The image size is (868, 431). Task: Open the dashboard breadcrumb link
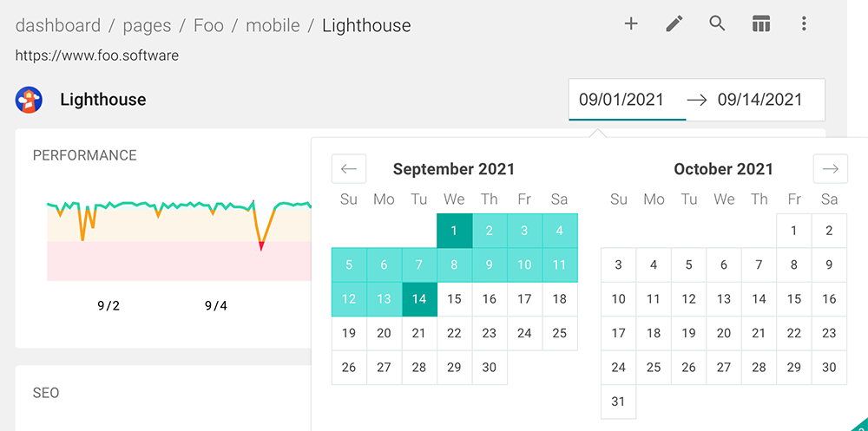[58, 25]
